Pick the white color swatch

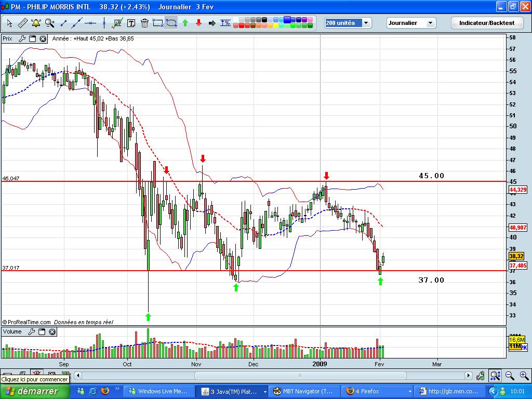pos(236,19)
